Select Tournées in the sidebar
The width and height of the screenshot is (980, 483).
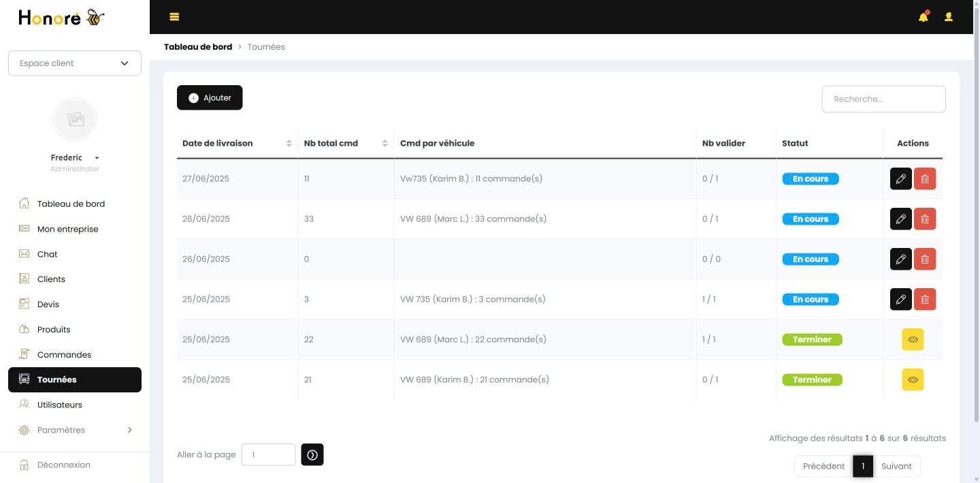tap(75, 380)
